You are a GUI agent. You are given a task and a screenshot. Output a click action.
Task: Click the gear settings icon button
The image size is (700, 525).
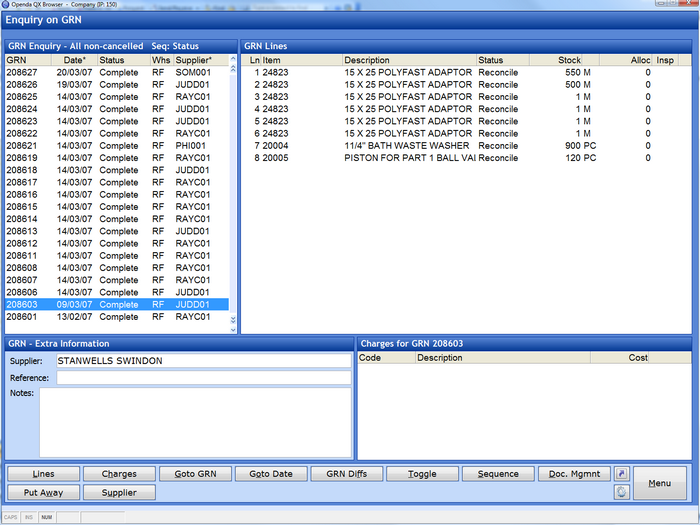click(622, 492)
